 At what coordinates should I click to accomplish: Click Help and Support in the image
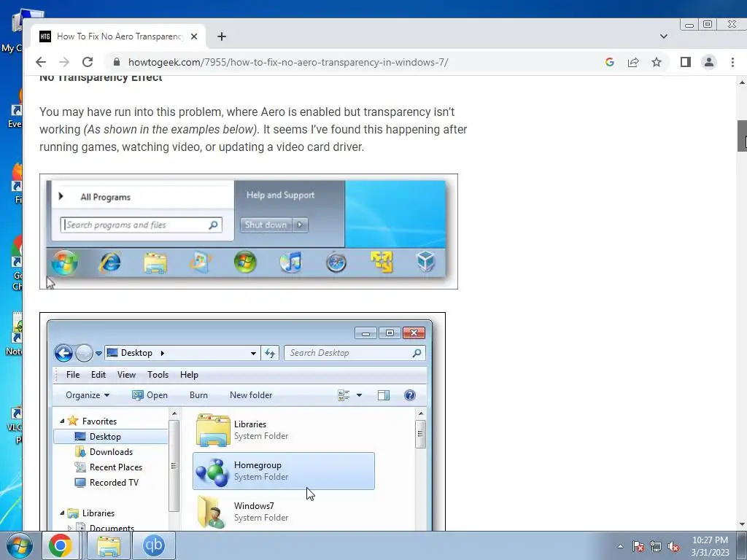(281, 195)
